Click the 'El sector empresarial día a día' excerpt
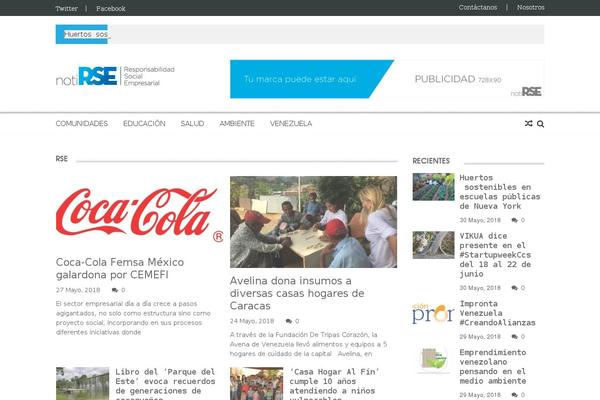This screenshot has height=400, width=600. pos(133,318)
